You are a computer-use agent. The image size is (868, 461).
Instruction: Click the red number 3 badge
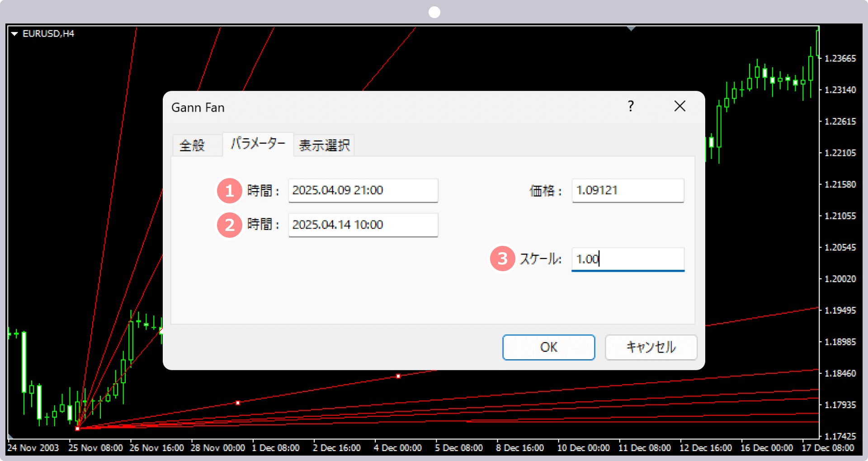tap(502, 259)
